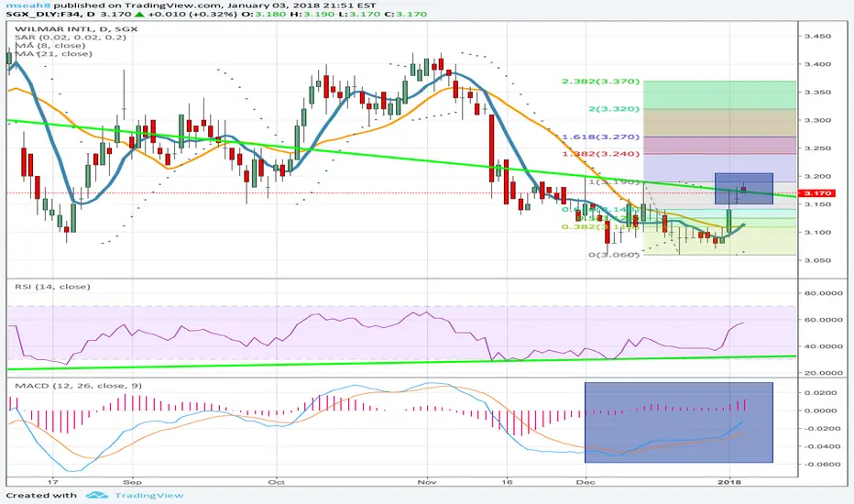Click the Sep date on time axis

coord(132,482)
